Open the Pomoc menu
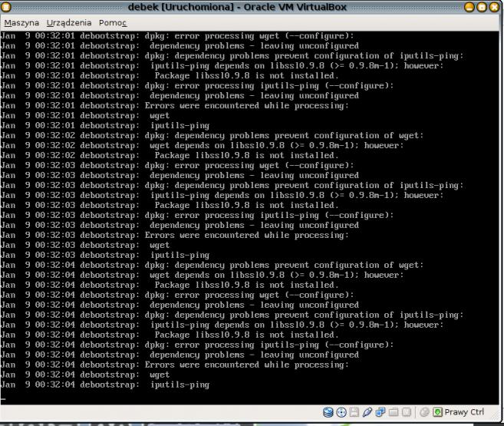The width and height of the screenshot is (504, 426). point(112,21)
